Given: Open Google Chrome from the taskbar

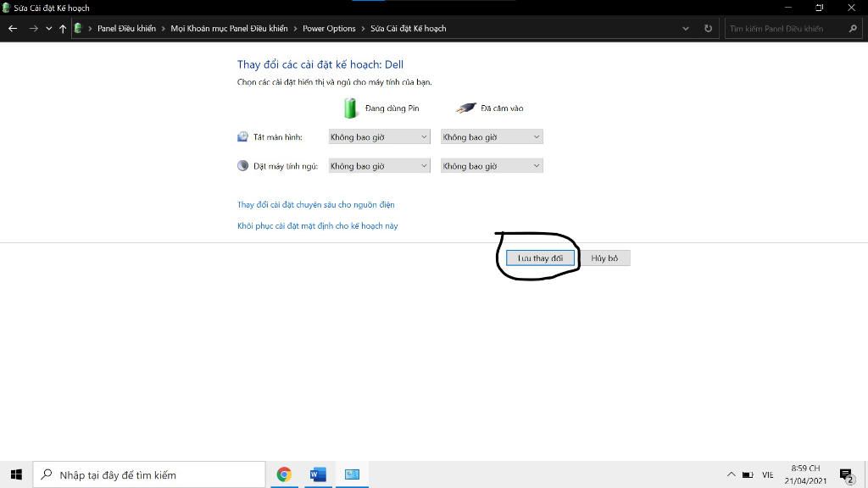Looking at the screenshot, I should click(284, 474).
